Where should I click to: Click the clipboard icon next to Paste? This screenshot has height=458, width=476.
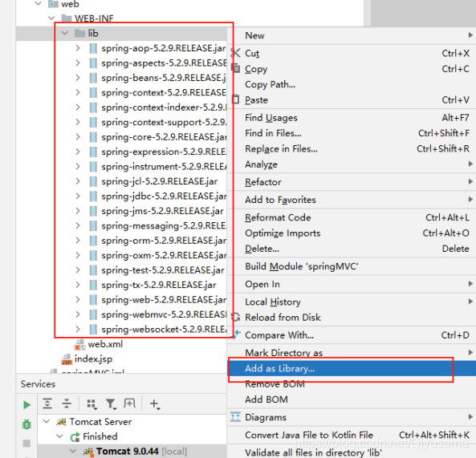tap(235, 99)
